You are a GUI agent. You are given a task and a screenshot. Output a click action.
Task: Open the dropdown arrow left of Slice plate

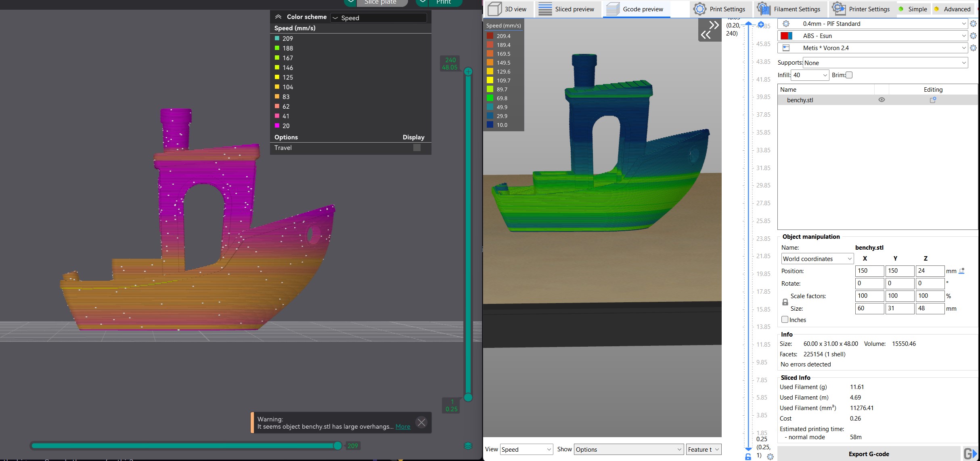350,2
